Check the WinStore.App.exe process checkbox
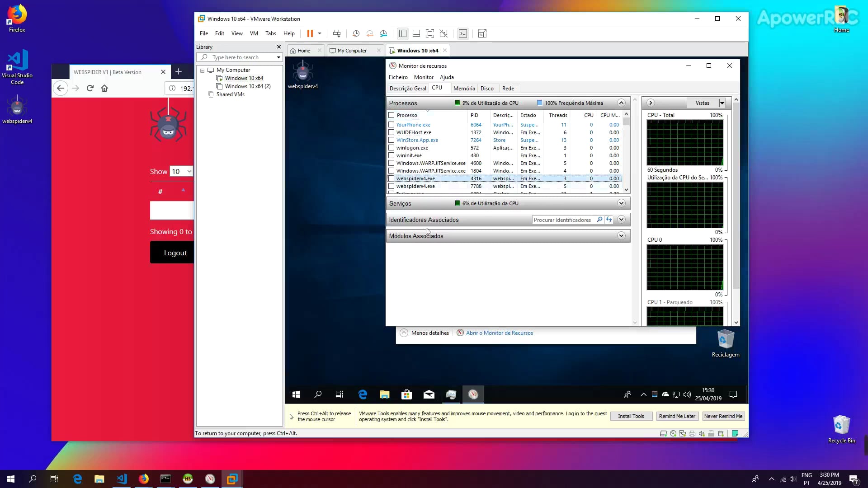 coord(391,140)
